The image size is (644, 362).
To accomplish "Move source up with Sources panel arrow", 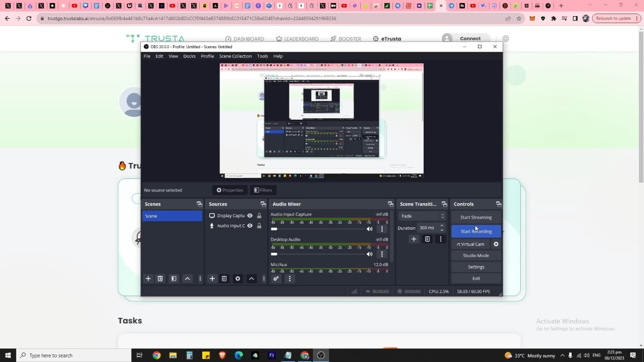I will coord(251,279).
